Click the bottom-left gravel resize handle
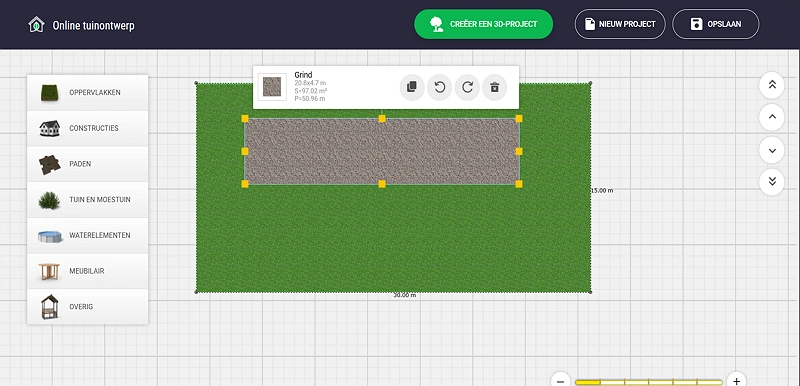The image size is (800, 386). pos(245,184)
